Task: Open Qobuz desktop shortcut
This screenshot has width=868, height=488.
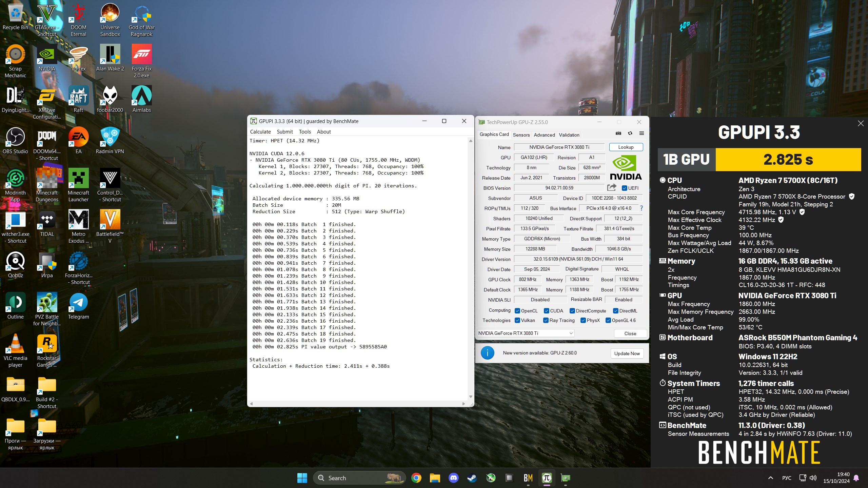Action: pyautogui.click(x=15, y=264)
